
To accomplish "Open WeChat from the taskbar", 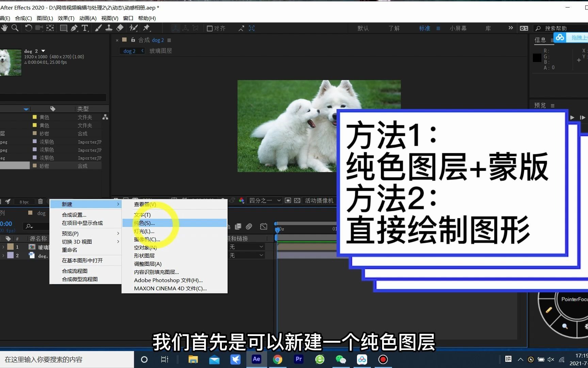I will [x=341, y=359].
